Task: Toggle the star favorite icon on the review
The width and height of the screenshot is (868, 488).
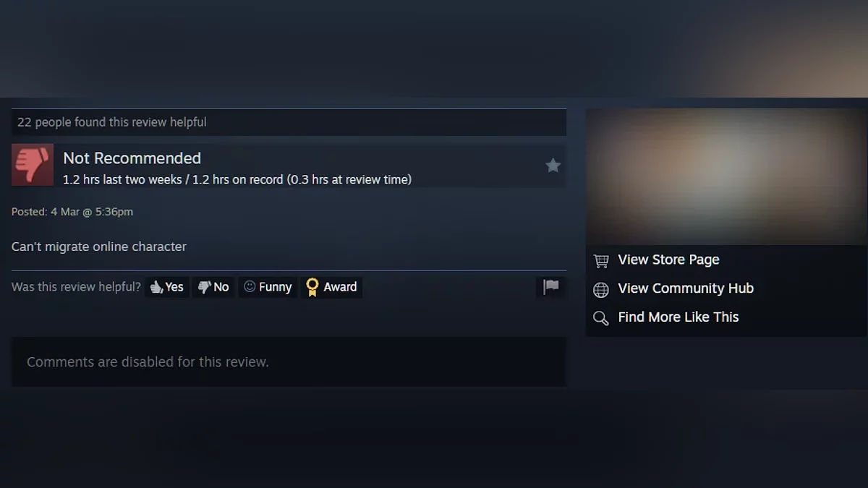Action: point(553,166)
